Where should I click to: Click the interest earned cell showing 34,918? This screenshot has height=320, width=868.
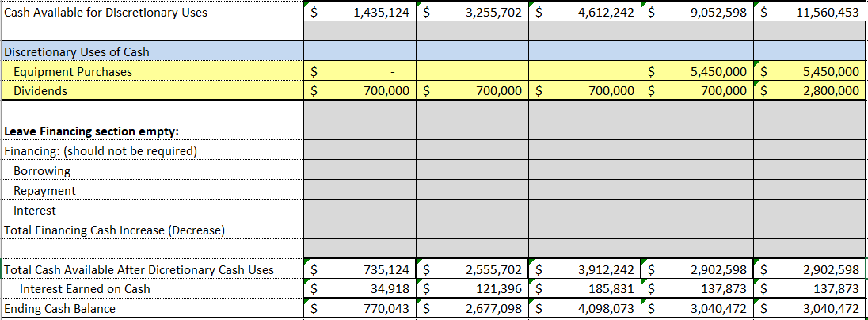click(360, 289)
